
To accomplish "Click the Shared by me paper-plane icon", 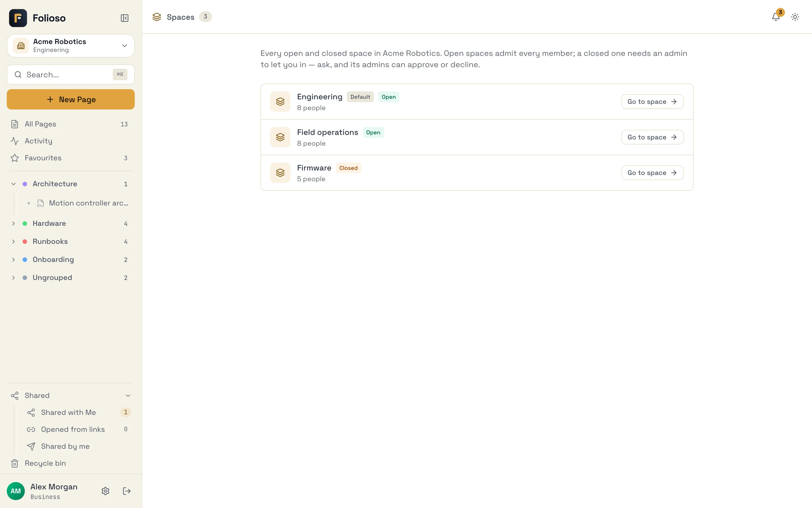I will pyautogui.click(x=31, y=446).
